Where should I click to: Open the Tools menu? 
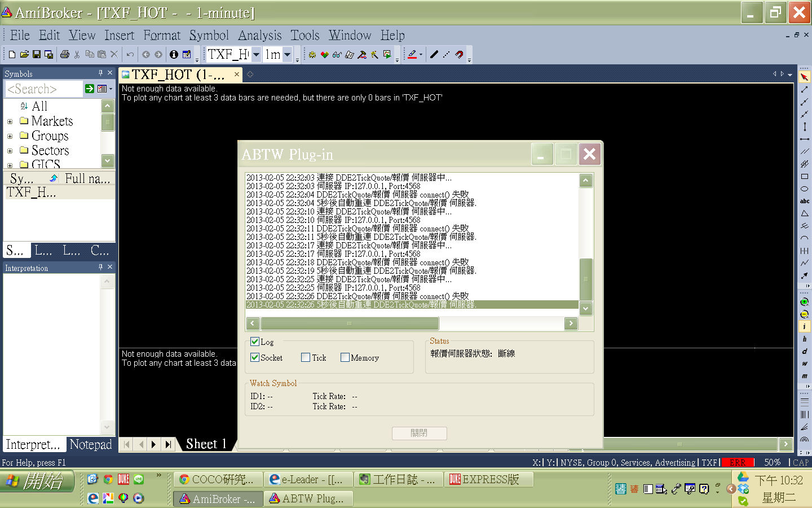304,35
